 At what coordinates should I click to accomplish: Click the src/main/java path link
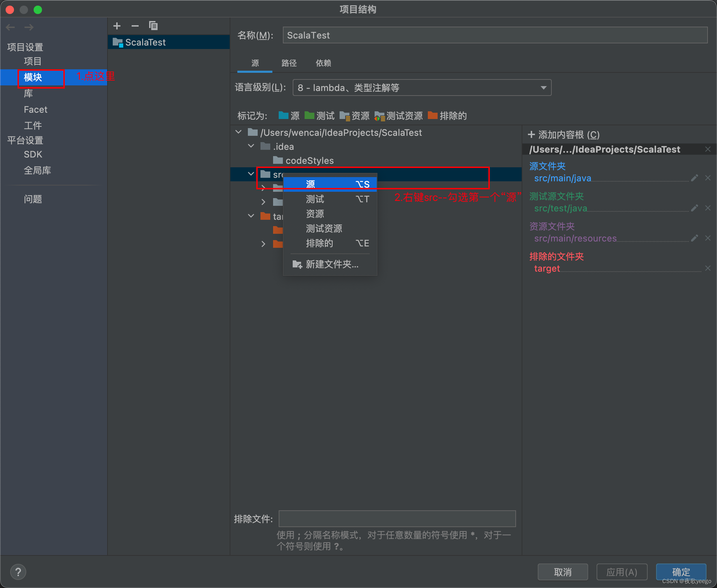(563, 178)
